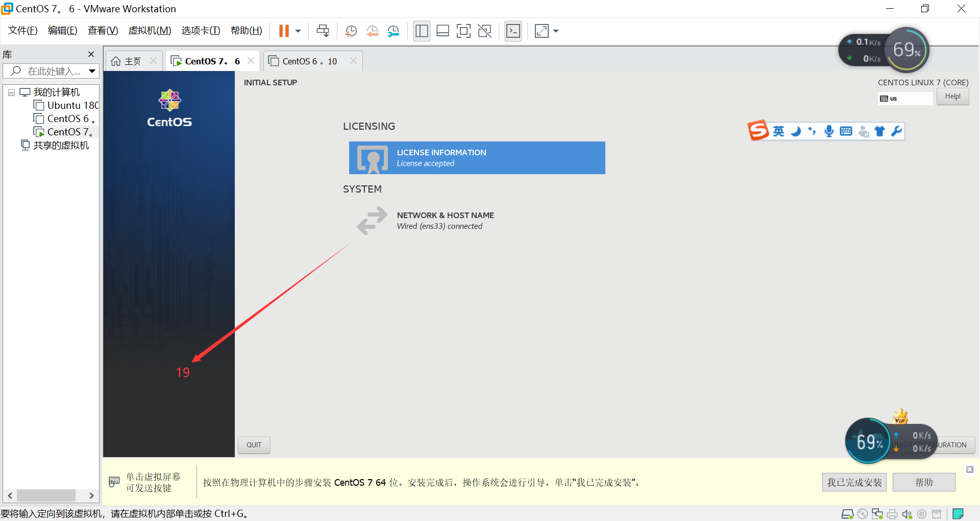Click the 帮助 button in the hint bar
980x521 pixels.
tap(924, 482)
